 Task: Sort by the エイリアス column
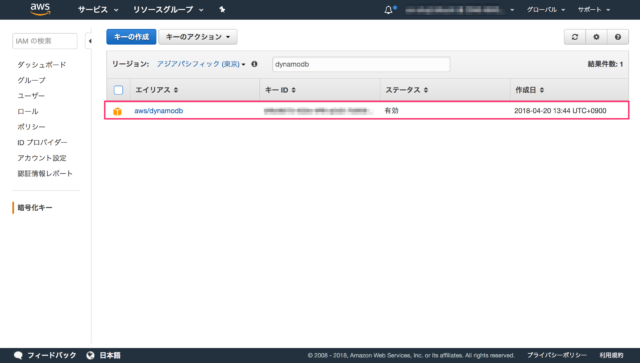click(x=157, y=90)
